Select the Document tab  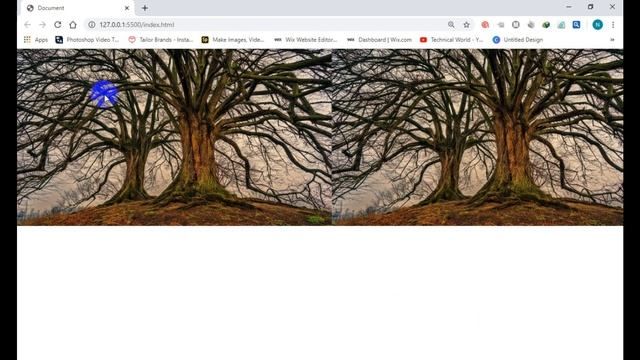pos(76,8)
